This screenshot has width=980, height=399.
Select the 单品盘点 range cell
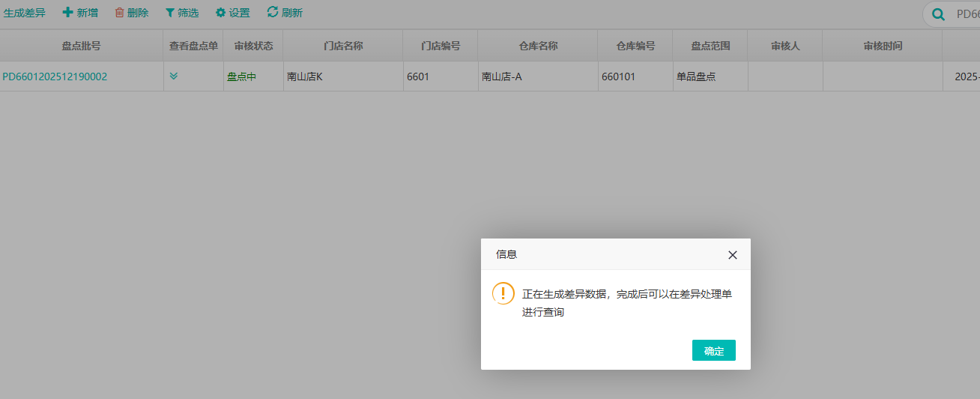coord(710,76)
